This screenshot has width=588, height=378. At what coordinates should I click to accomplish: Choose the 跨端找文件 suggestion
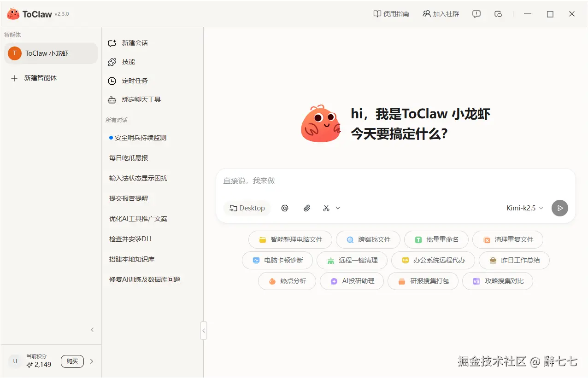pyautogui.click(x=368, y=240)
